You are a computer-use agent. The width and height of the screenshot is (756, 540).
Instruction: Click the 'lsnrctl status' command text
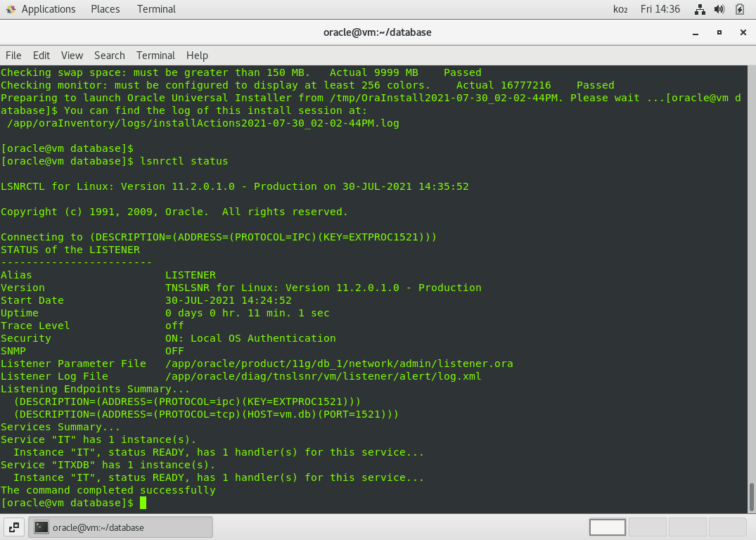[184, 161]
